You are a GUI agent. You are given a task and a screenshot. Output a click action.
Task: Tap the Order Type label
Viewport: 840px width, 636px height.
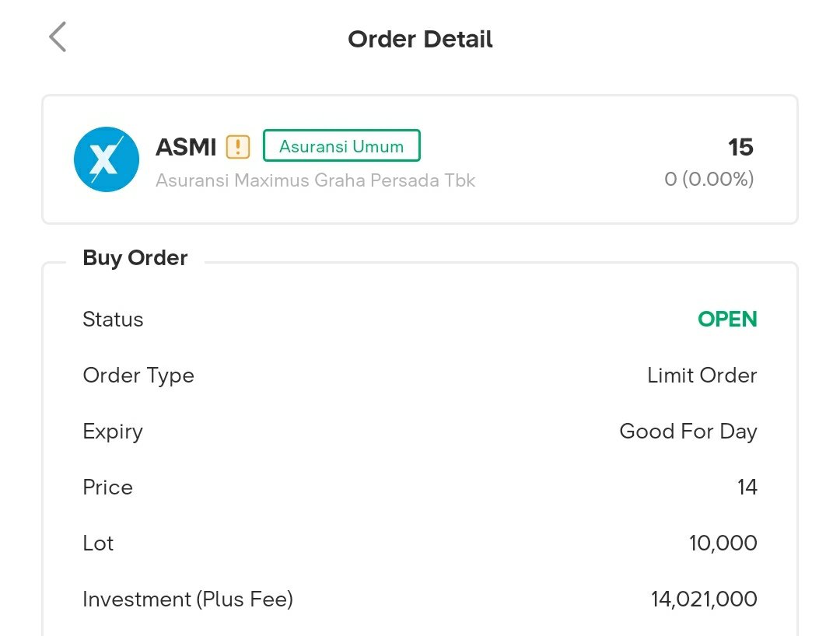(138, 376)
